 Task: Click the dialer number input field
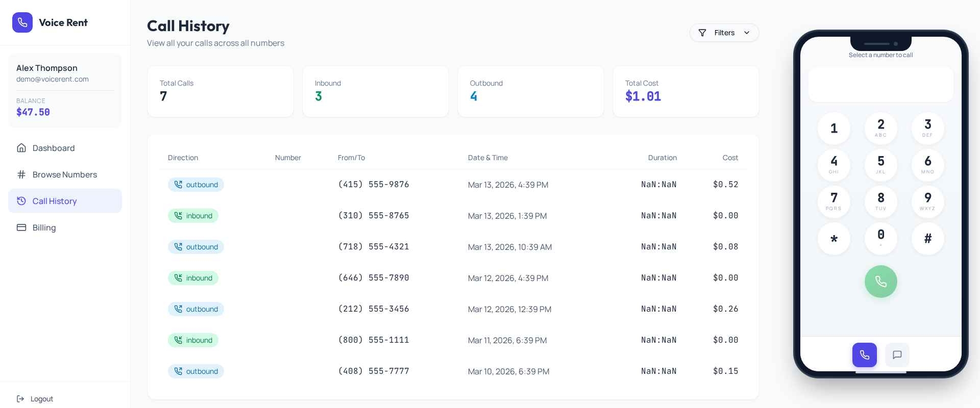[880, 85]
